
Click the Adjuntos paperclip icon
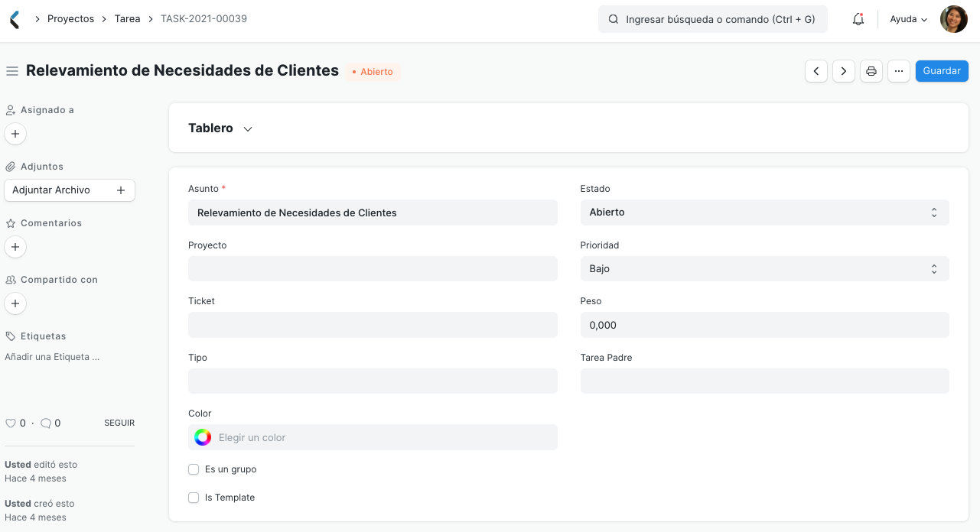tap(11, 167)
